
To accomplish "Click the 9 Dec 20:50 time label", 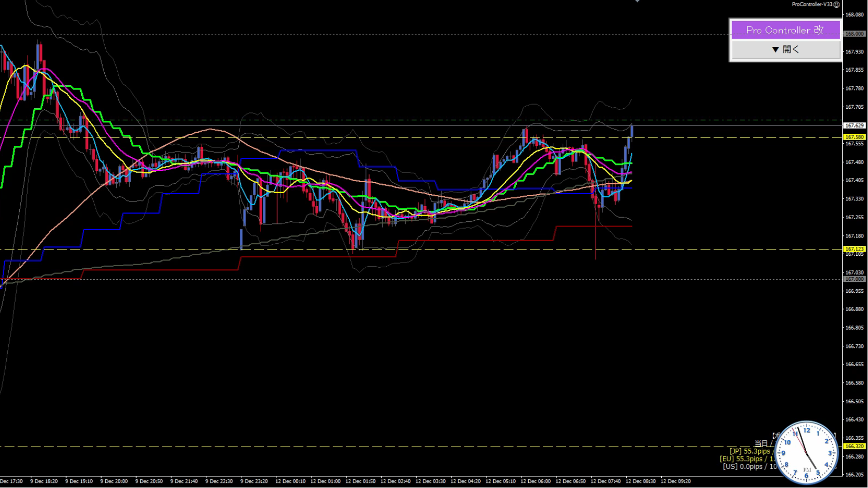I will point(149,481).
